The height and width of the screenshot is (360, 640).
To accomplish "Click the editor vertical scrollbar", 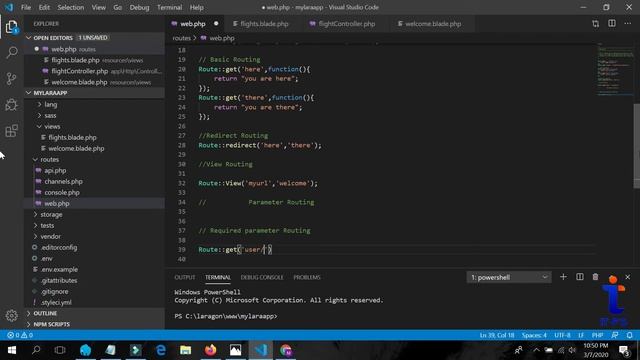I will point(636,146).
